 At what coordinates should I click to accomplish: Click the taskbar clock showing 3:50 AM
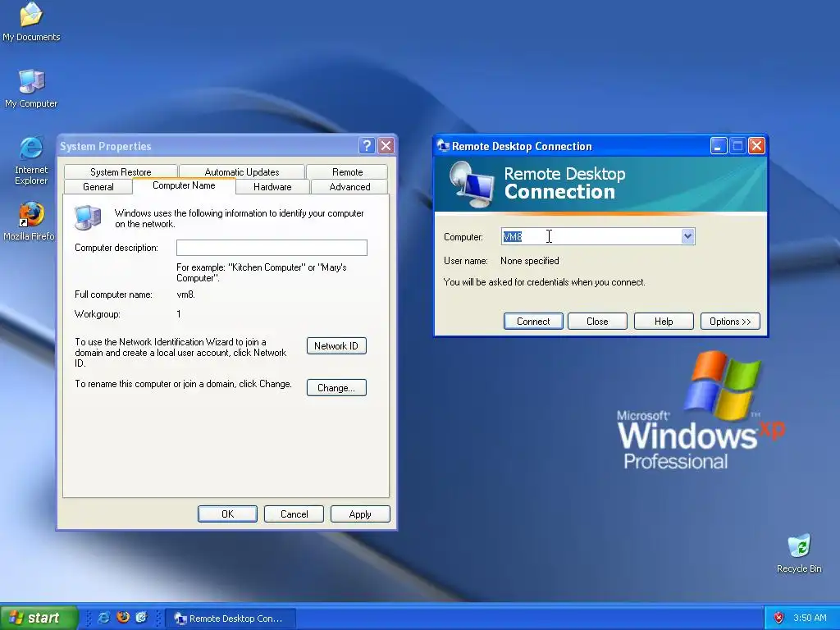(x=810, y=618)
